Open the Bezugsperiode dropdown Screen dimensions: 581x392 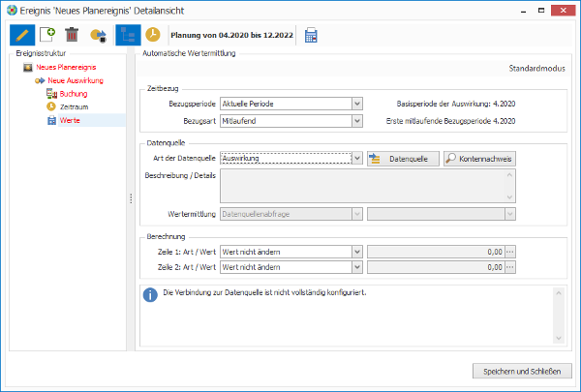click(x=356, y=104)
